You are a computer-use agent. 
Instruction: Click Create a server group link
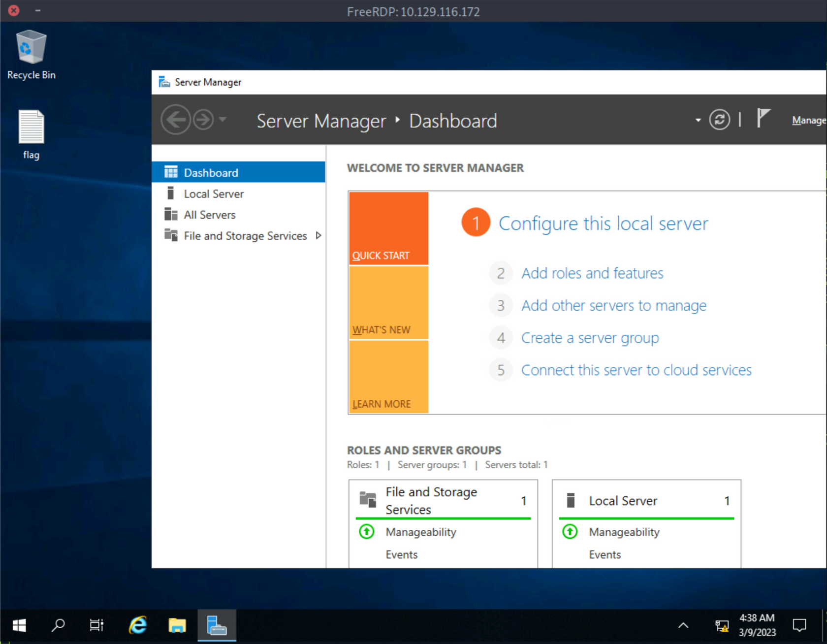click(x=590, y=338)
